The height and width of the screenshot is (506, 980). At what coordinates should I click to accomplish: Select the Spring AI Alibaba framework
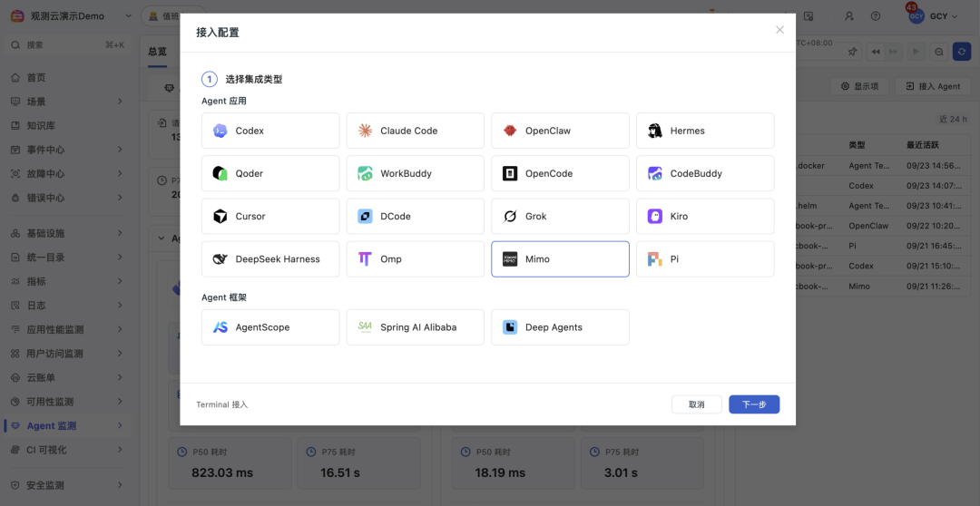(x=415, y=326)
